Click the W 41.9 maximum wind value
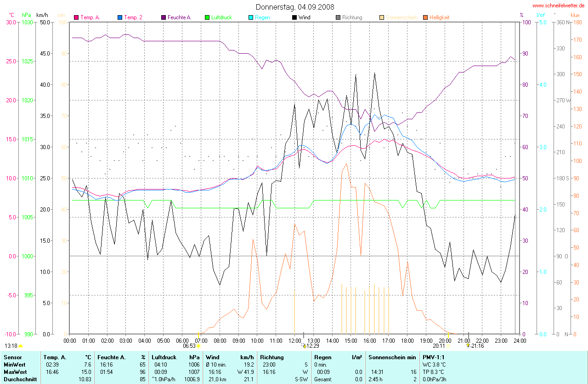Image resolution: width=588 pixels, height=384 pixels. tap(246, 372)
